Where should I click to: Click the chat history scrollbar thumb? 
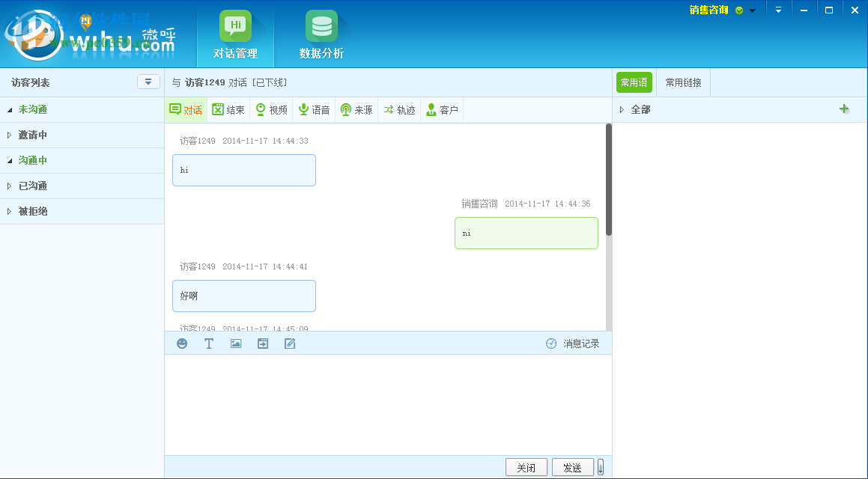609,180
